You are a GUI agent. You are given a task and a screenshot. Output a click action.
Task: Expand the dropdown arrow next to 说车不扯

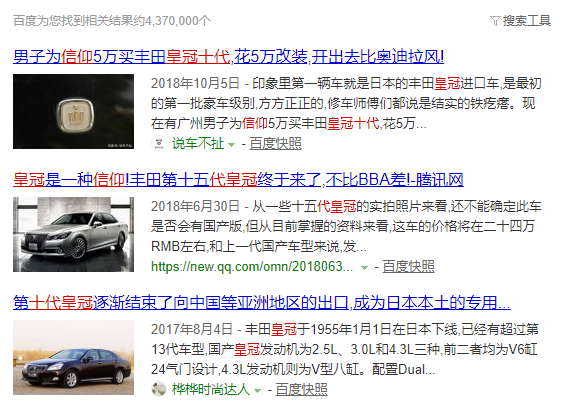coord(232,145)
